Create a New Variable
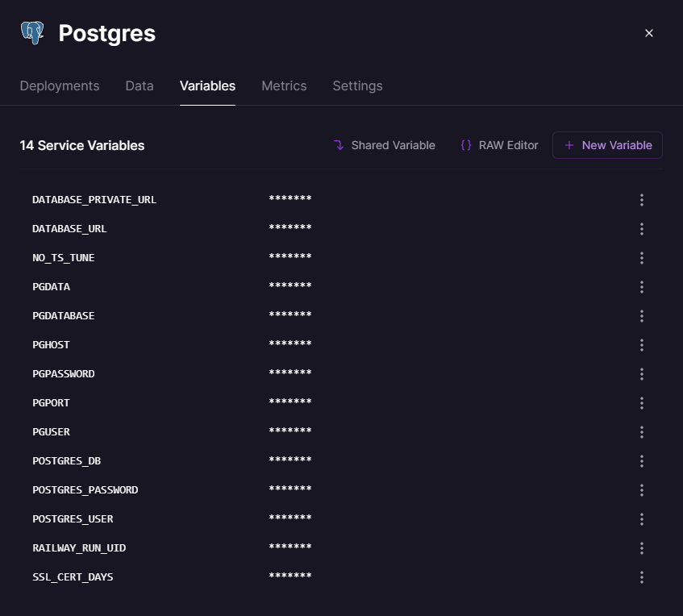683x616 pixels. [607, 145]
